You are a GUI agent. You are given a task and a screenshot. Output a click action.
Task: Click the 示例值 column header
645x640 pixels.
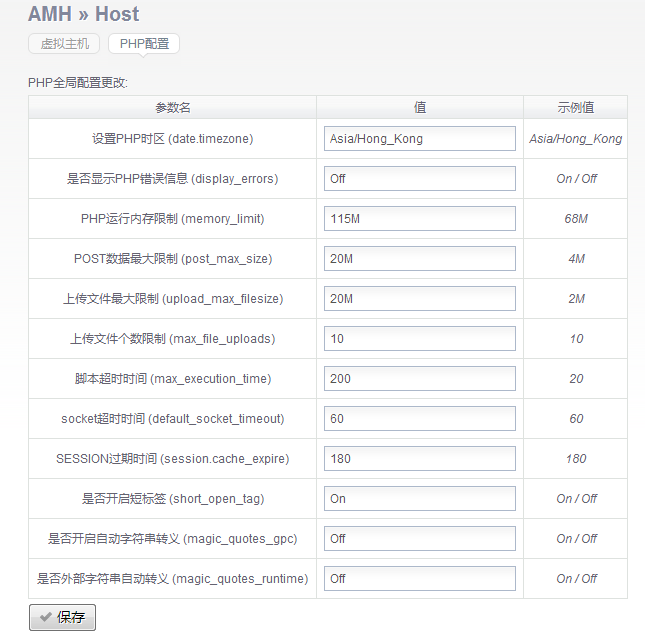575,107
